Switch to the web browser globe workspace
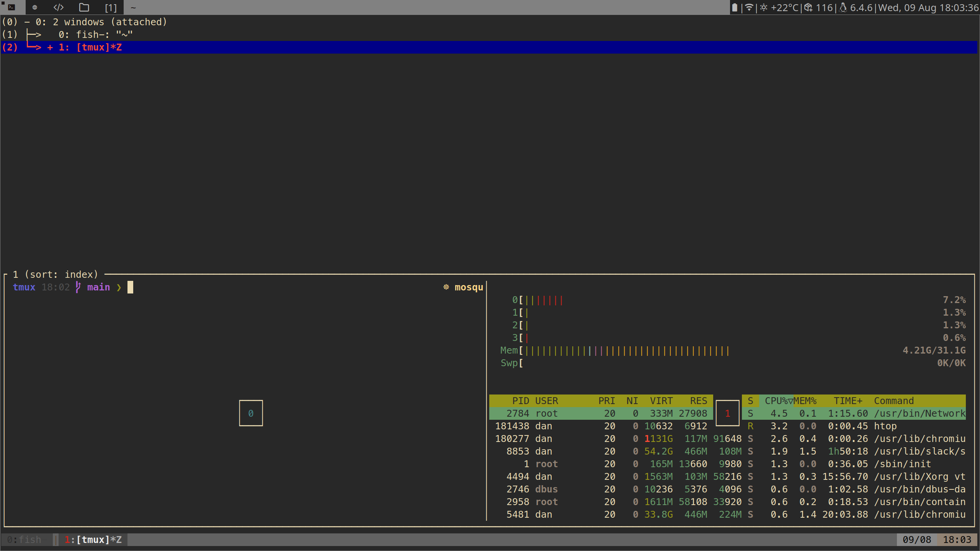980x551 pixels. click(x=35, y=7)
